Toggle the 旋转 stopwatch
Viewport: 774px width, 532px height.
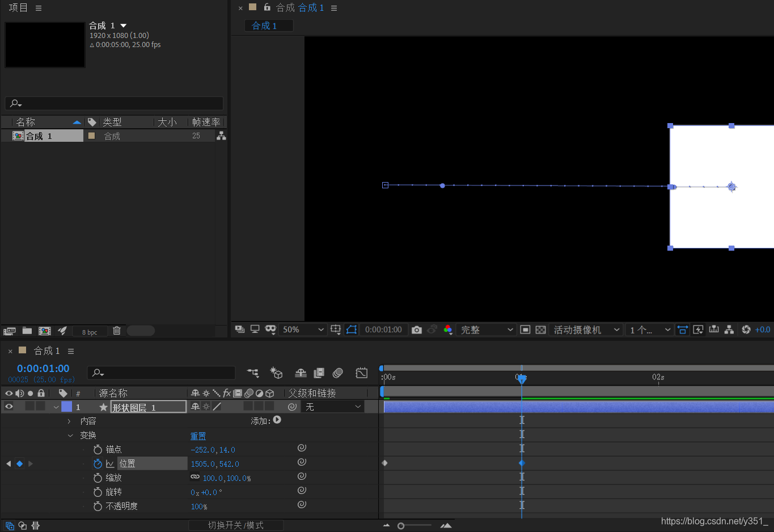(98, 492)
